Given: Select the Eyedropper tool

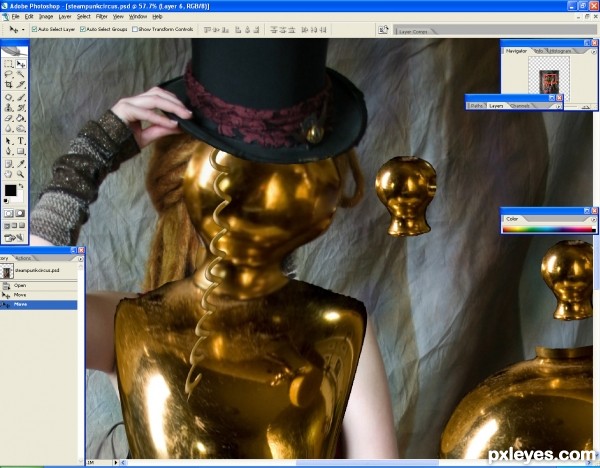Looking at the screenshot, I should (x=21, y=164).
